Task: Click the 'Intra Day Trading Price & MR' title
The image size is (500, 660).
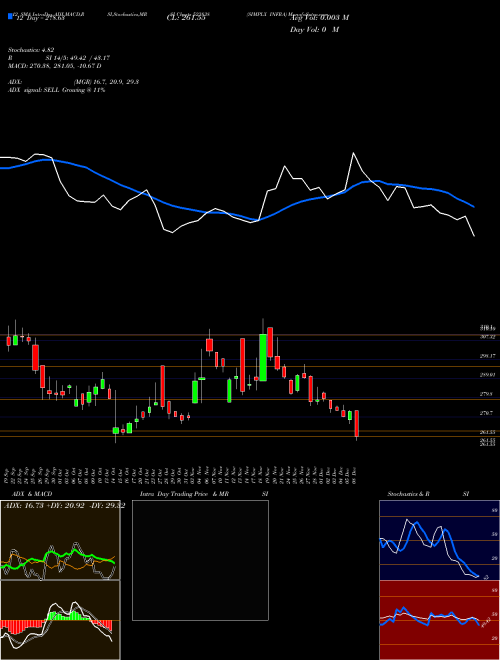Action: 184,494
